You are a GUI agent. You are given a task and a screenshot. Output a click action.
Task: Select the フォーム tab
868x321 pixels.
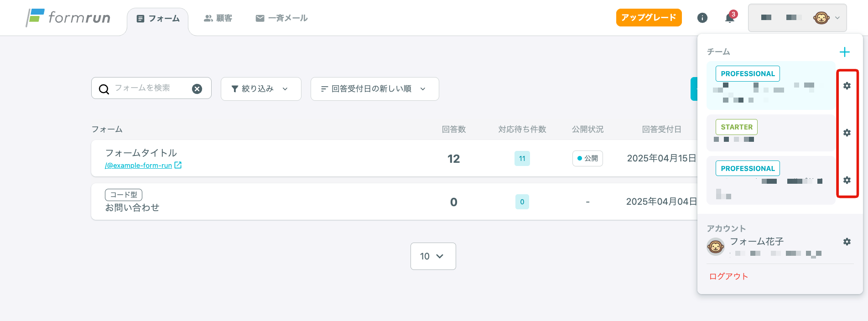pyautogui.click(x=158, y=19)
